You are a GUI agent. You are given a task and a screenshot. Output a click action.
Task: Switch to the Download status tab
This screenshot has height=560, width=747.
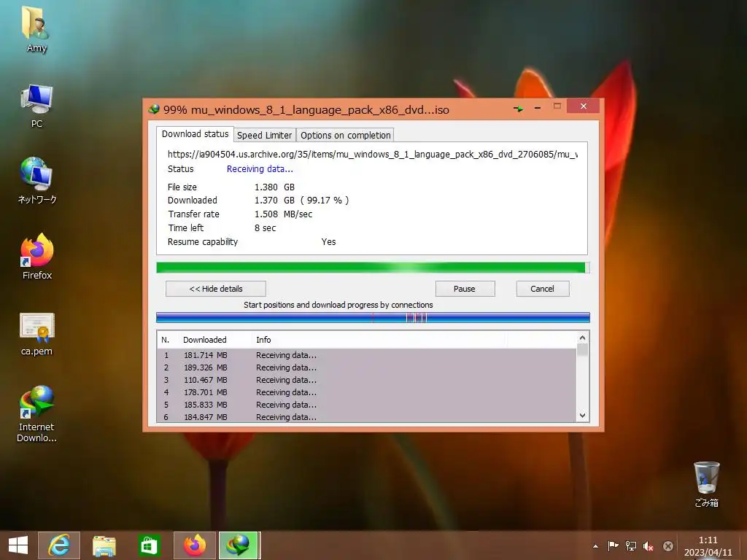[195, 134]
